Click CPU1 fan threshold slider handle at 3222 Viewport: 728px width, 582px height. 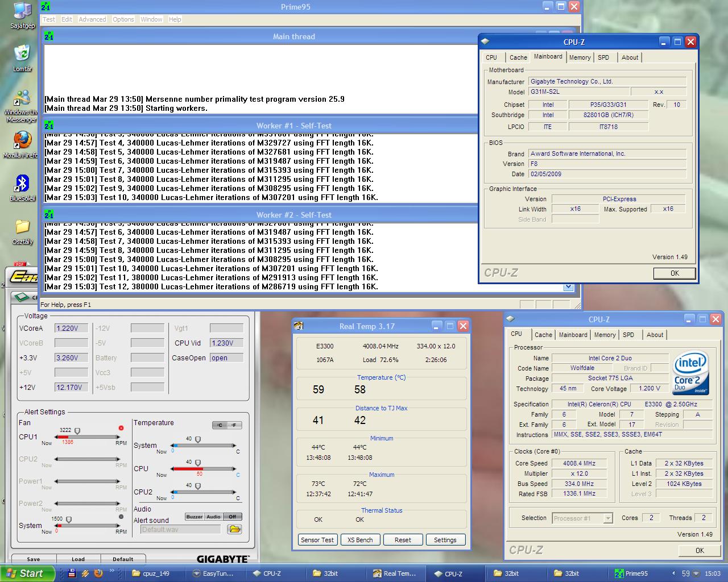coord(77,431)
